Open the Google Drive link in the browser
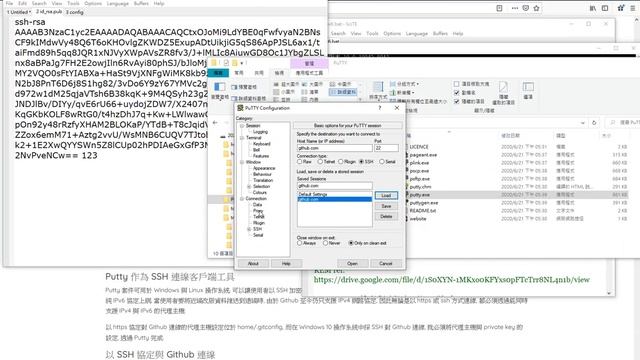 click(451, 280)
